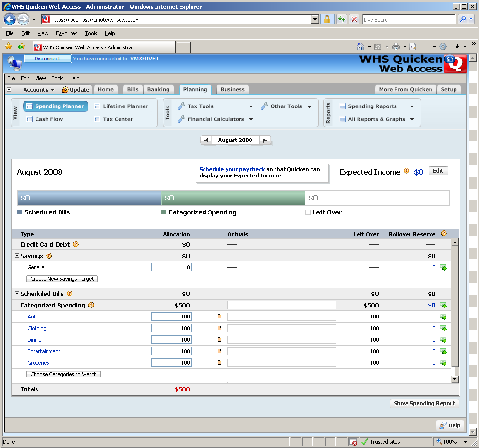Click the Expected Income help question icon
This screenshot has height=448, width=479.
pyautogui.click(x=407, y=171)
